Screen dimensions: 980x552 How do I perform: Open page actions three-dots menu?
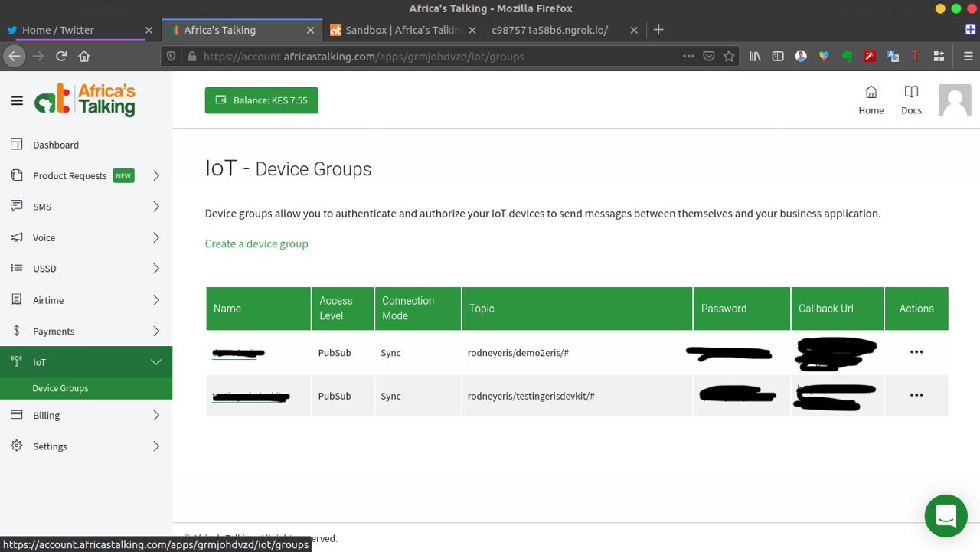click(688, 56)
